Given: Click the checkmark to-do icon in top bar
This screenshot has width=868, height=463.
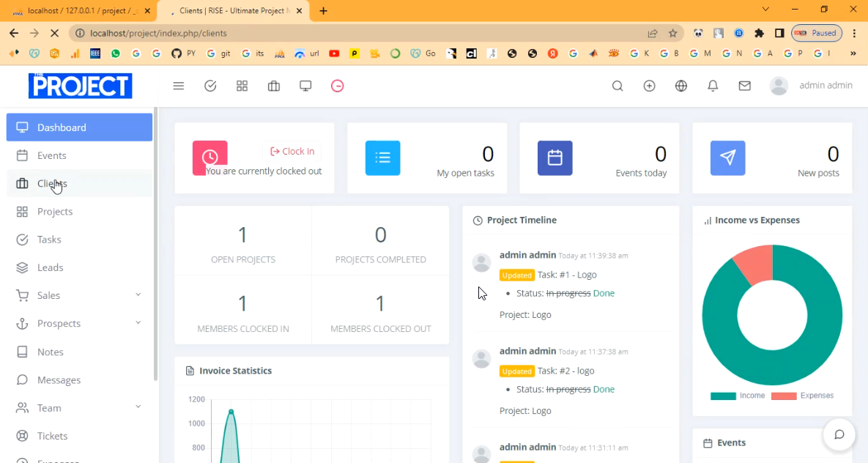Looking at the screenshot, I should click(x=210, y=86).
